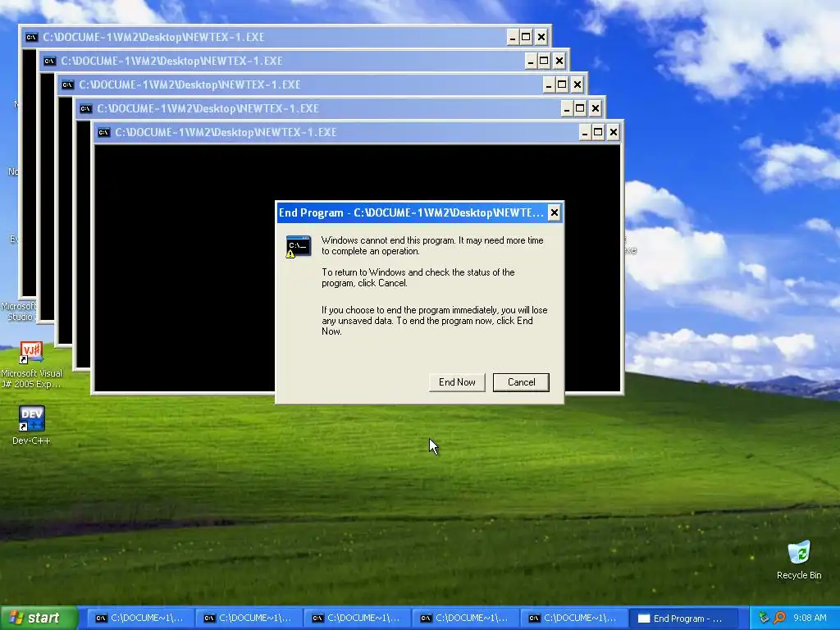Maximize the front-most NEWTEX-1.EXE console window
The height and width of the screenshot is (630, 840).
point(598,132)
